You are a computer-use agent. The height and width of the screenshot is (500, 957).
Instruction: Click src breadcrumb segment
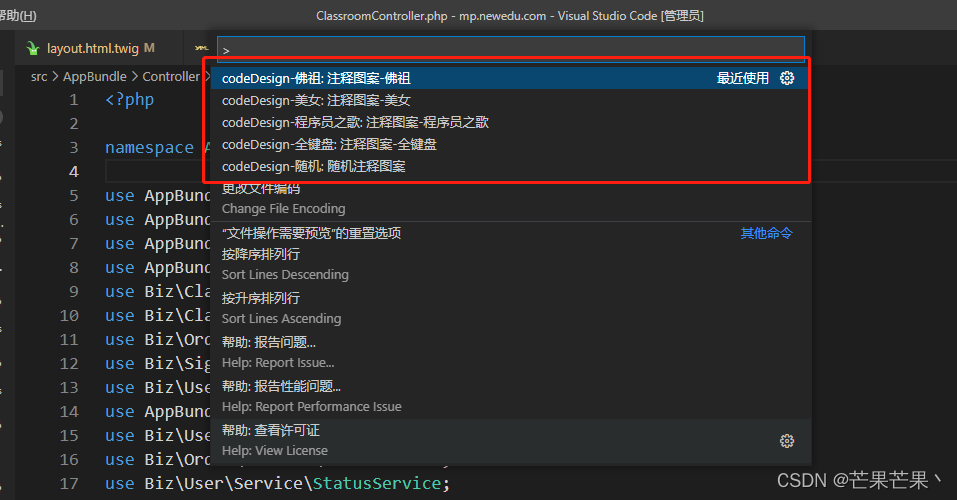click(x=39, y=77)
